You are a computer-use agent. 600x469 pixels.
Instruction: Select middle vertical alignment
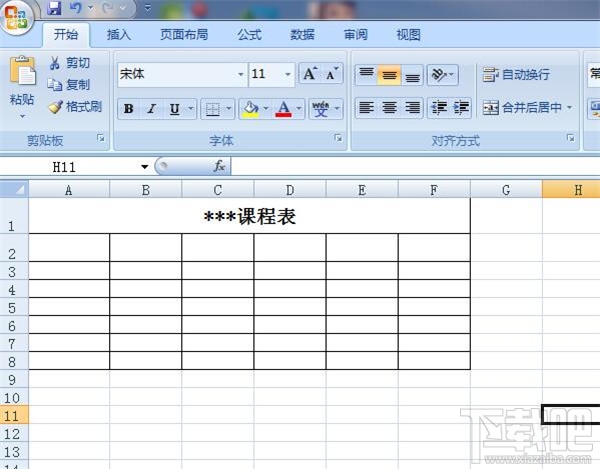389,75
